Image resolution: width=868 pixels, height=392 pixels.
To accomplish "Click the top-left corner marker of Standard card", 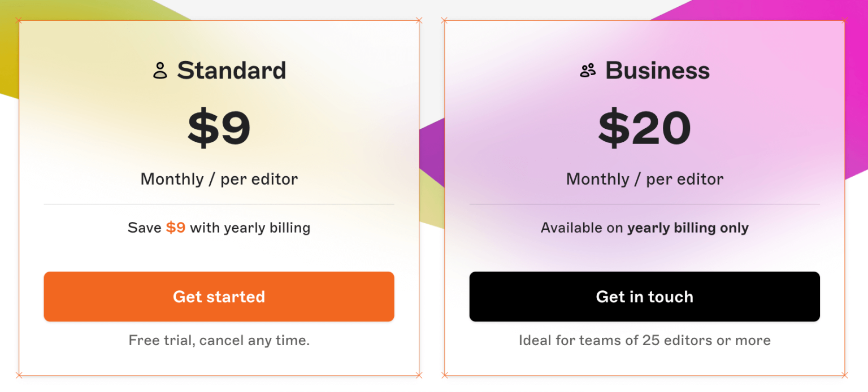I will pyautogui.click(x=19, y=21).
